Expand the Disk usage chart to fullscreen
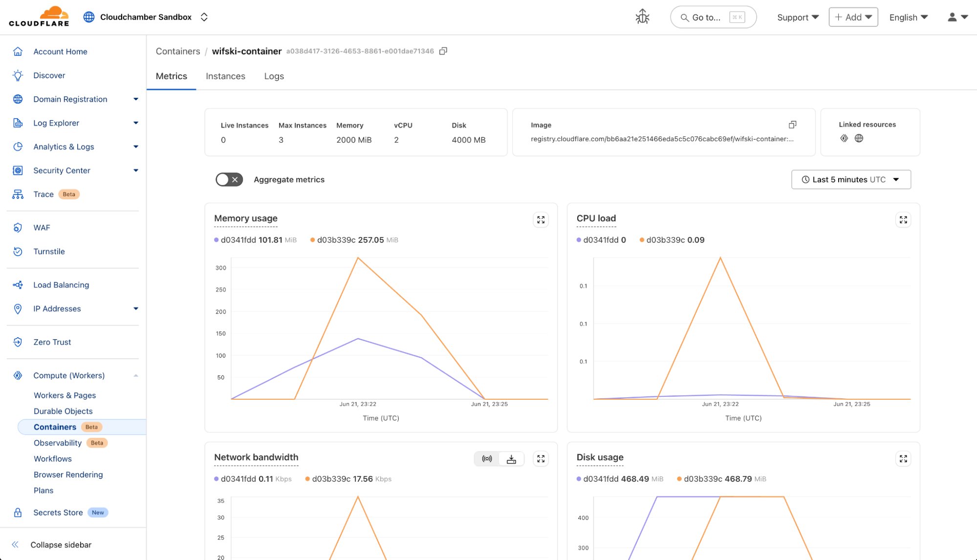This screenshot has width=977, height=560. [x=903, y=458]
